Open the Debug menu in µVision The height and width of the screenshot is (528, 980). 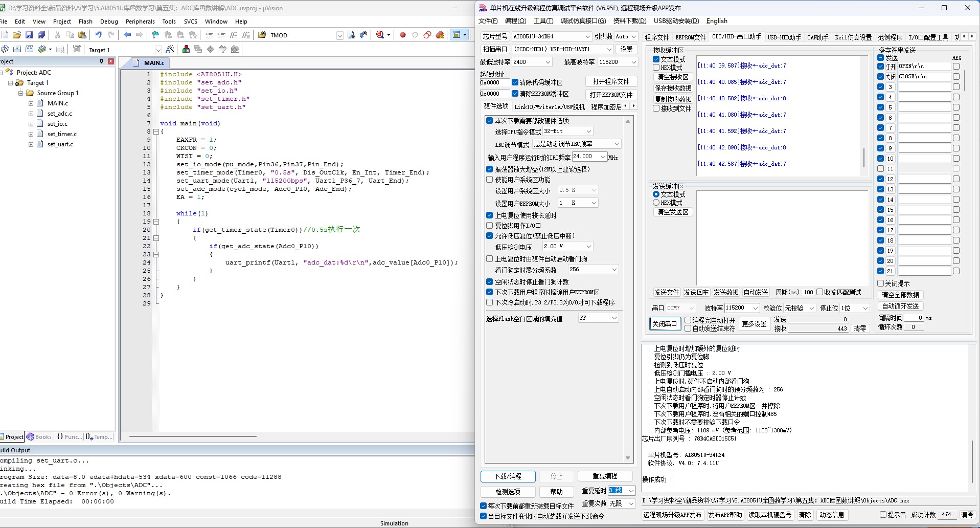point(109,21)
